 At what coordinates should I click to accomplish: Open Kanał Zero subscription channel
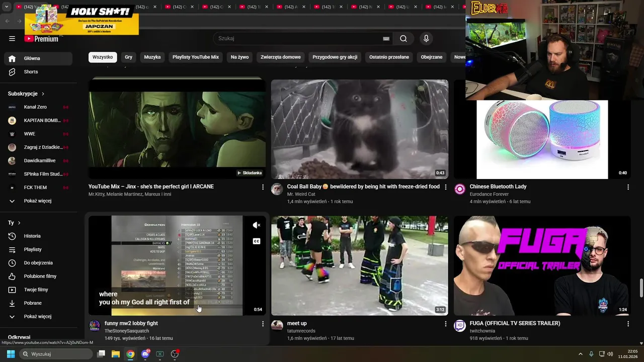pos(38,107)
